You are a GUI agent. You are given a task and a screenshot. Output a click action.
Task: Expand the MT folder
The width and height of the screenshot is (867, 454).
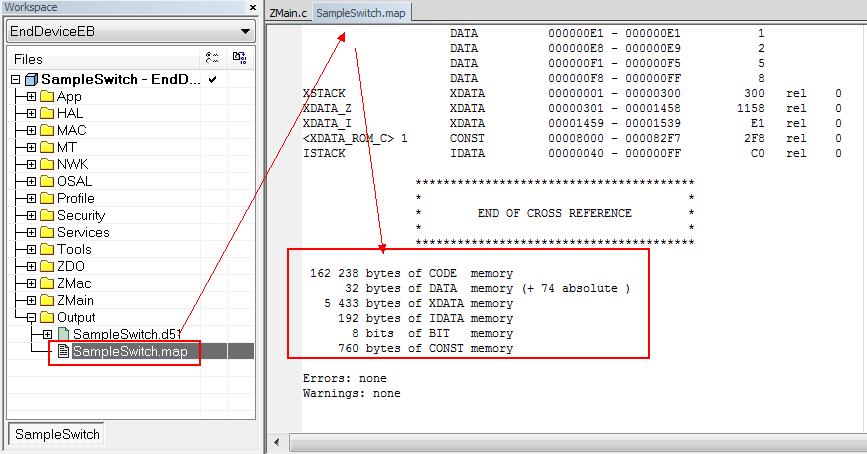tap(32, 148)
